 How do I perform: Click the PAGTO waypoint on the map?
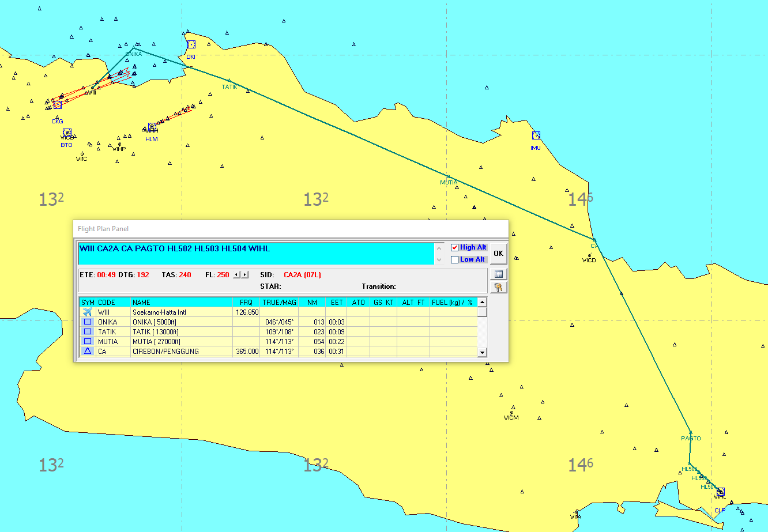690,431
